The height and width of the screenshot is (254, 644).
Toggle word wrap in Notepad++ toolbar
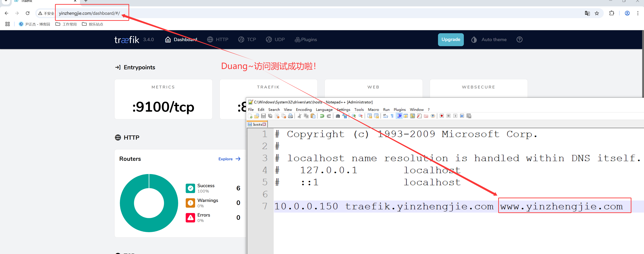tap(385, 116)
